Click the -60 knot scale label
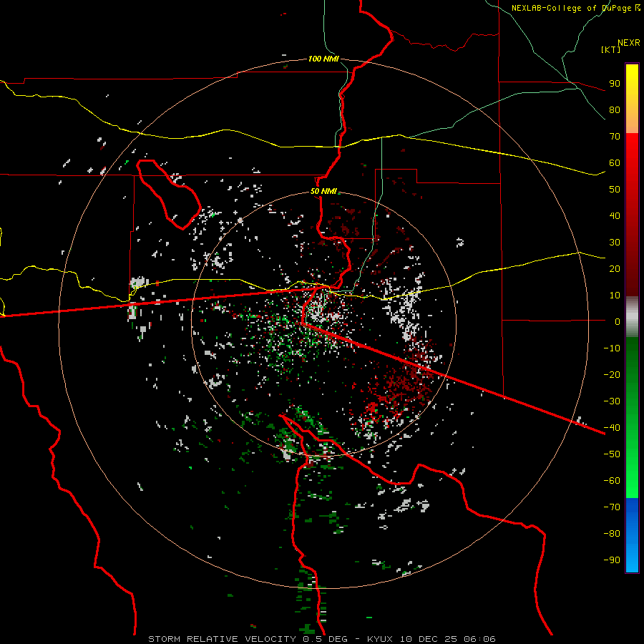Image resolution: width=644 pixels, height=644 pixels. coord(612,481)
